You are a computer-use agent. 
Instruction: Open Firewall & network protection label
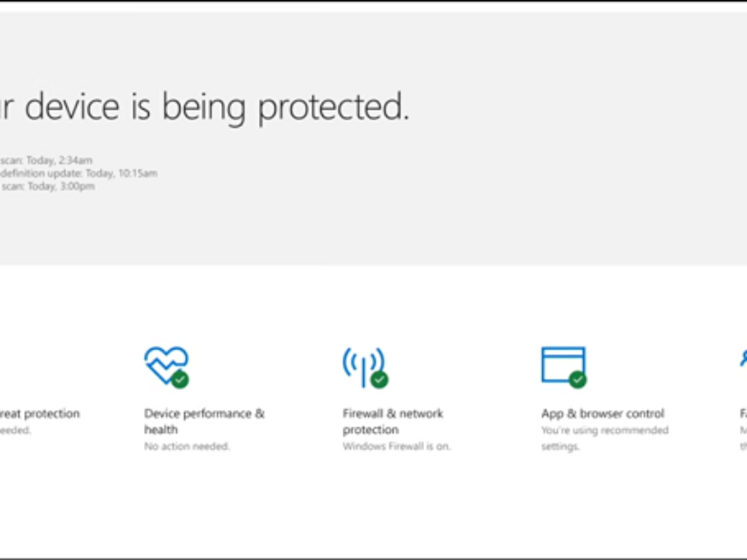pyautogui.click(x=393, y=421)
